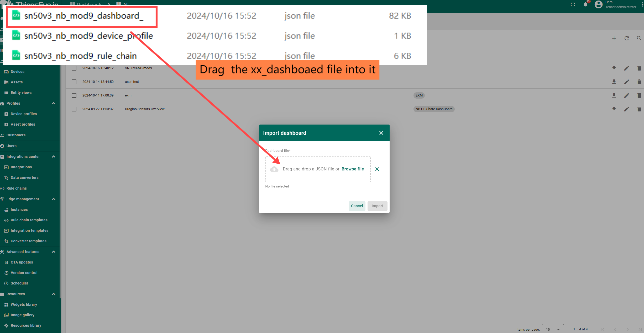This screenshot has height=333, width=644.
Task: Delete the Dragino Sensors Overview dashboard
Action: coord(639,109)
